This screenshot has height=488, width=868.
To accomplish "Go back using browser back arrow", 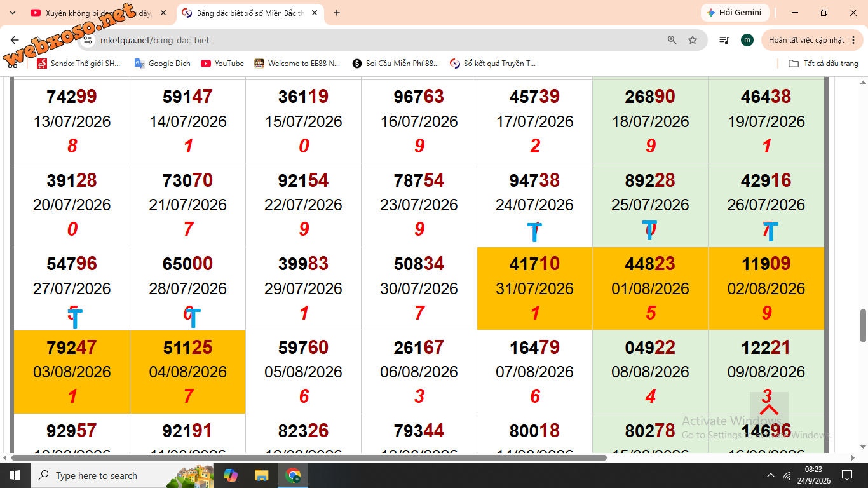I will click(x=15, y=40).
